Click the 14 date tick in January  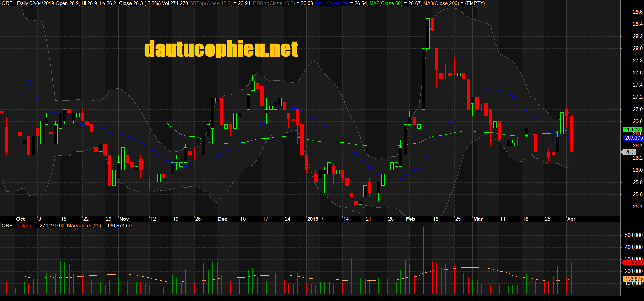click(346, 219)
